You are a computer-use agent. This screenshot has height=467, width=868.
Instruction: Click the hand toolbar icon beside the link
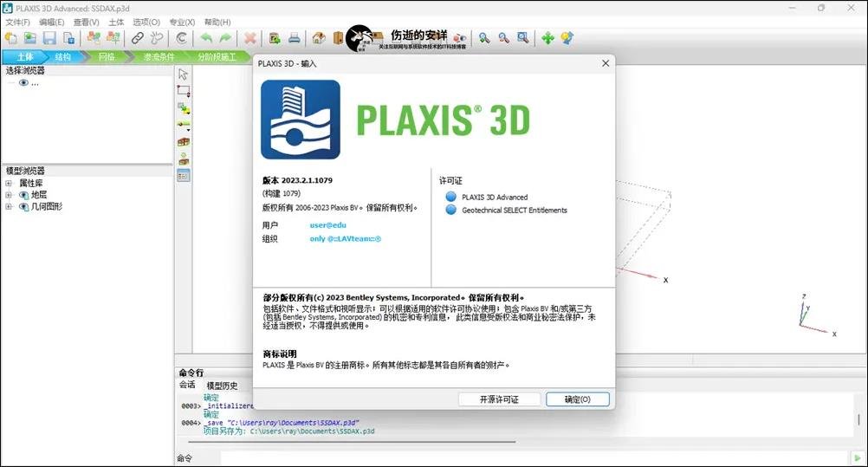click(157, 38)
